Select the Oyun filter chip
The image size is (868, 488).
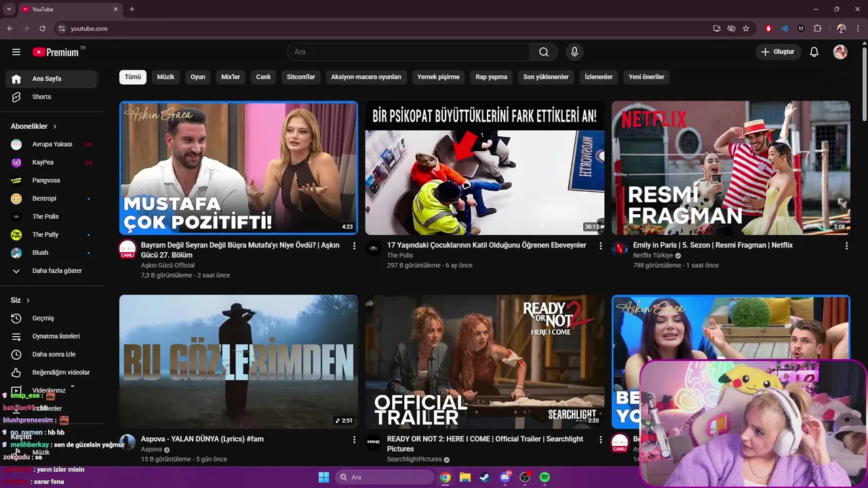198,77
